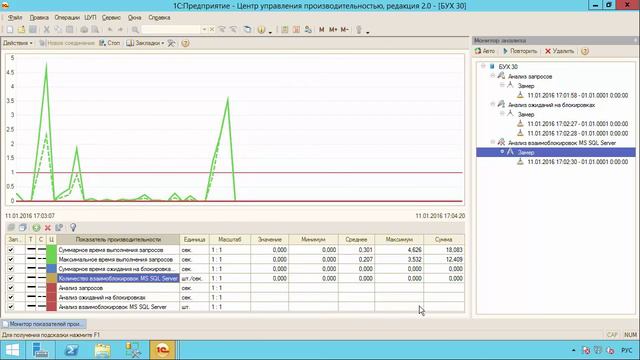
Task: Click the Стоп button
Action: [x=109, y=43]
